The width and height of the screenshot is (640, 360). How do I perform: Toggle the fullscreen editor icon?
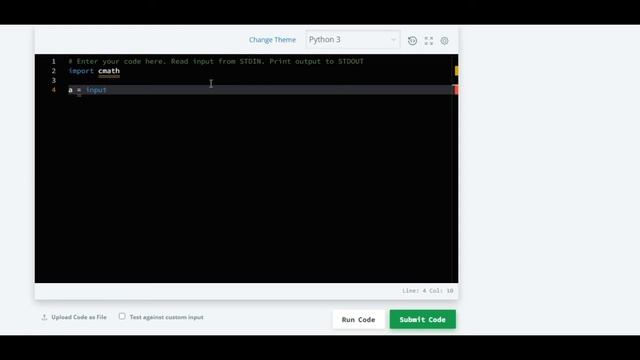point(429,40)
